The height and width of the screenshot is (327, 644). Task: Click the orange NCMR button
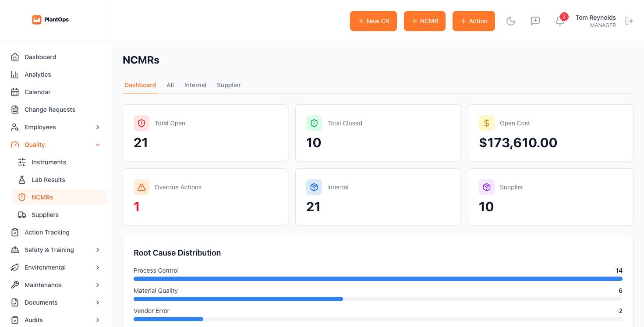click(x=425, y=21)
